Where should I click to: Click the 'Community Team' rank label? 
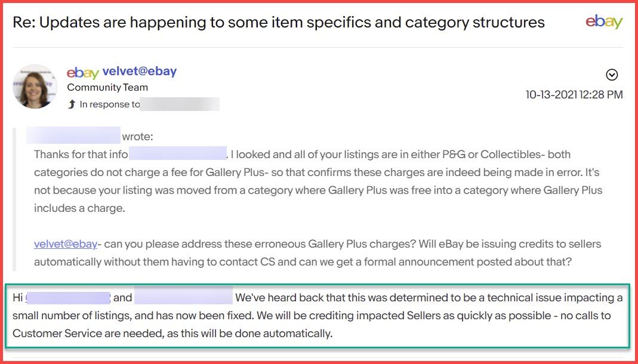(107, 88)
